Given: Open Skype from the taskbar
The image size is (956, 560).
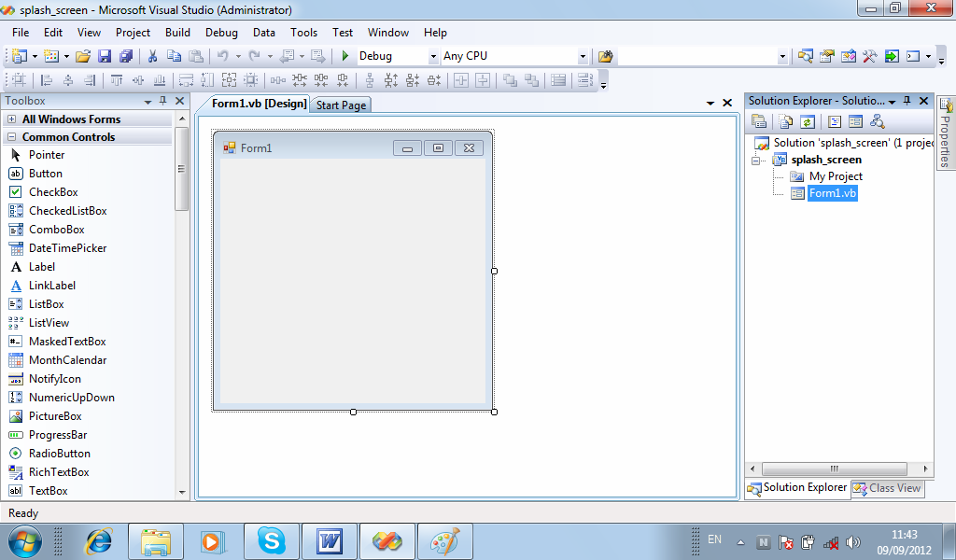Looking at the screenshot, I should (x=271, y=539).
